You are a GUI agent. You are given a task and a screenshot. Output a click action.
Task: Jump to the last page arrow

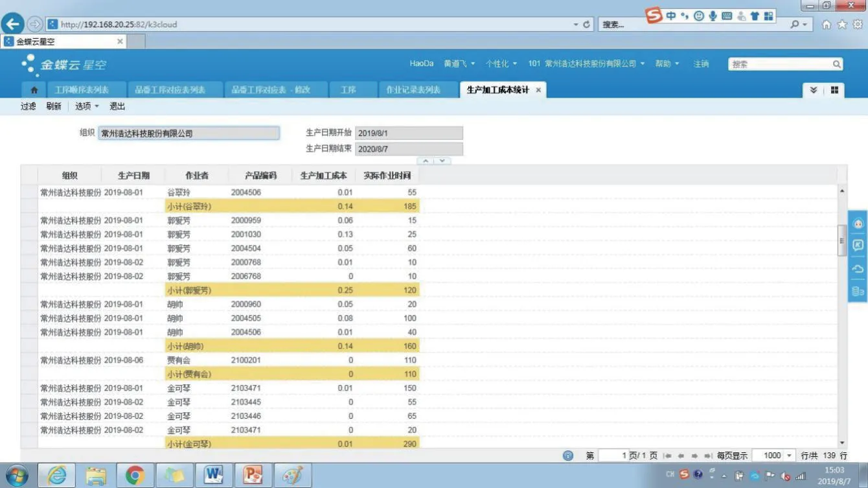(x=708, y=456)
